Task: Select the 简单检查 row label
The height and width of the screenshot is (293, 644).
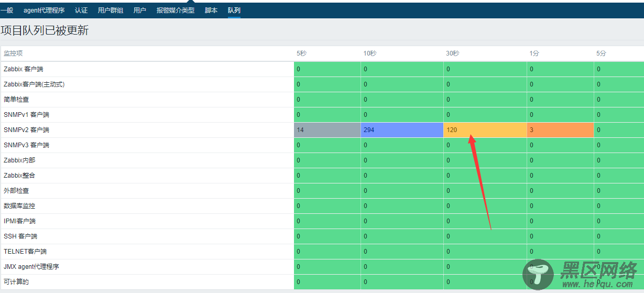Action: (x=16, y=100)
